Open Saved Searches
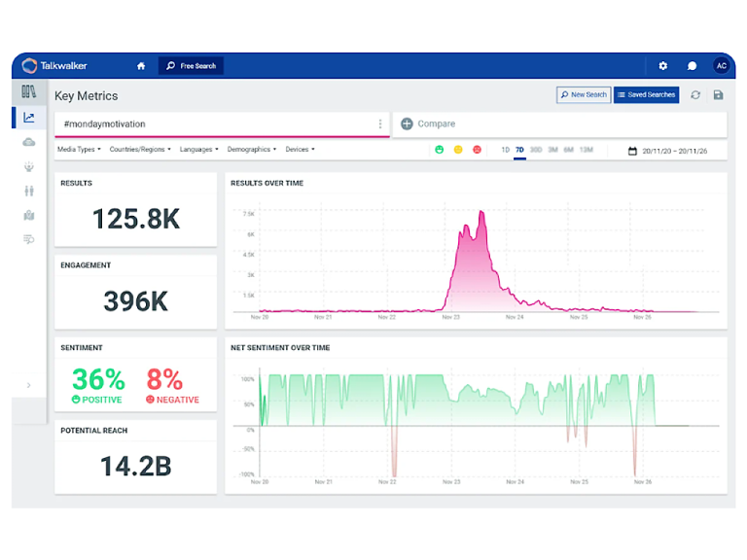This screenshot has width=747, height=560. click(646, 95)
